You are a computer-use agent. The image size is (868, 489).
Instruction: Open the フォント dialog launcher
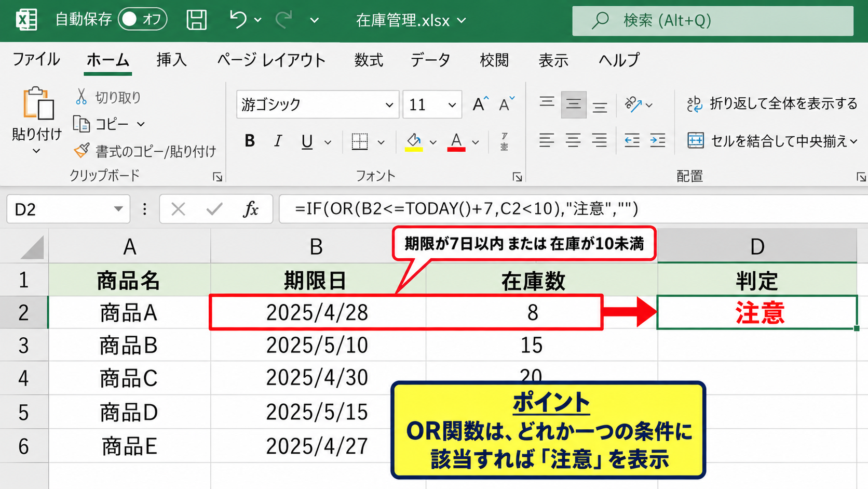click(x=517, y=177)
